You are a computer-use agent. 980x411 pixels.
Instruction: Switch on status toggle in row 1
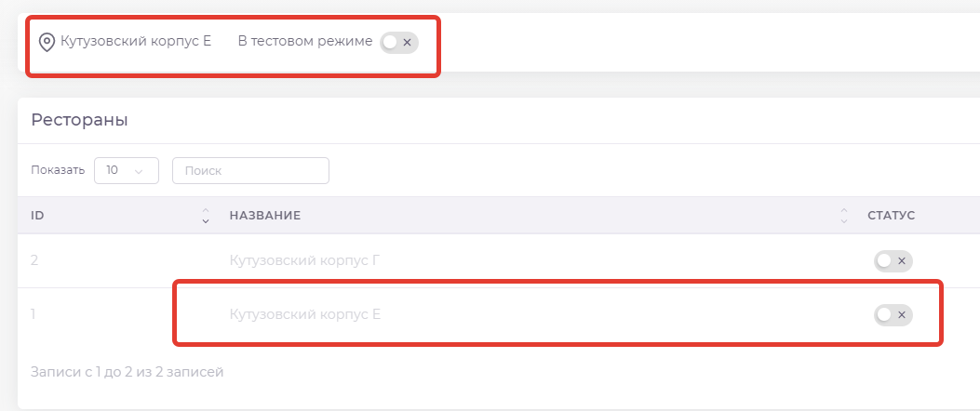(x=893, y=315)
